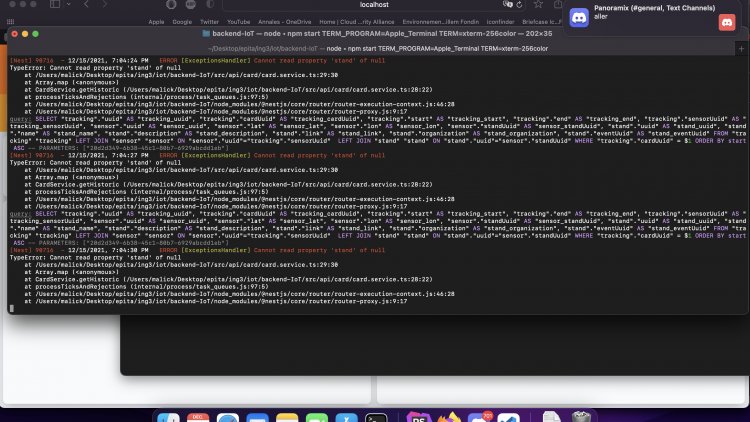This screenshot has height=422, width=750.
Task: Open the Apple bookmark
Action: click(156, 22)
